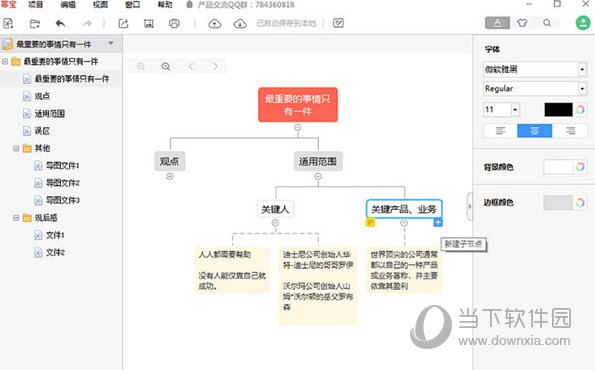The height and width of the screenshot is (370, 595).
Task: Collapse children of 适用范围 node
Action: (x=318, y=176)
